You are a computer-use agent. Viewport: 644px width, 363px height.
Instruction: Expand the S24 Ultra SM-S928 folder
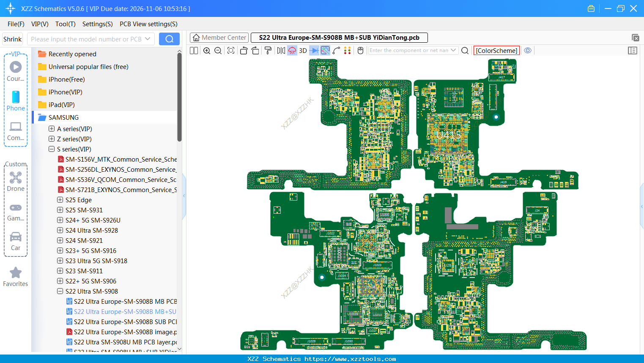click(60, 230)
